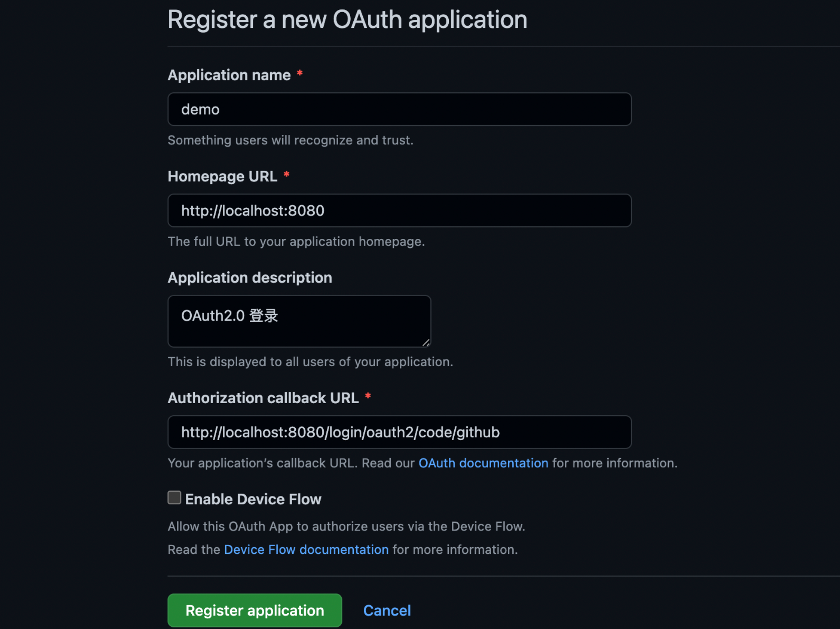Image resolution: width=840 pixels, height=629 pixels.
Task: Open the OAuth documentation link
Action: (x=483, y=463)
